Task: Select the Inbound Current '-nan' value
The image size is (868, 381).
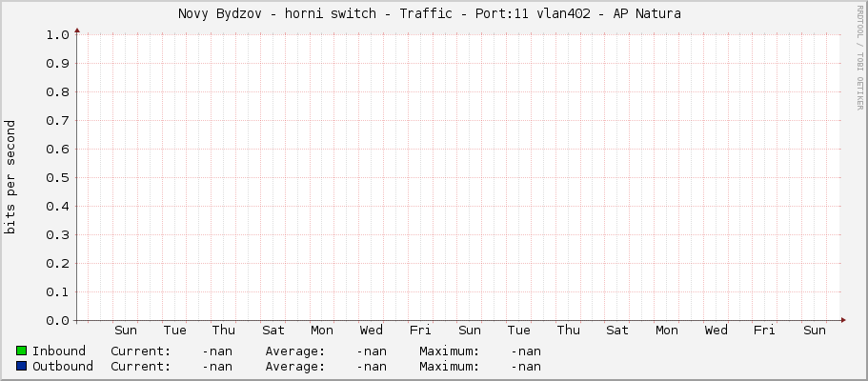Action: click(x=217, y=351)
